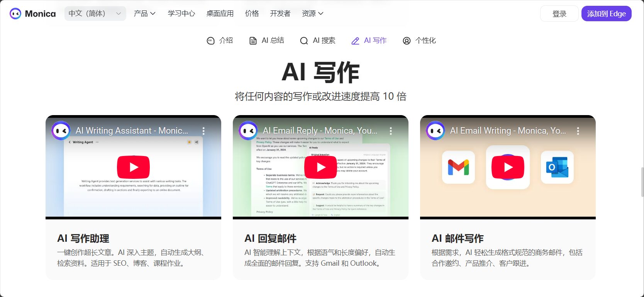This screenshot has width=644, height=297.
Task: Click the AI 邮件写作 card heading
Action: pyautogui.click(x=458, y=238)
